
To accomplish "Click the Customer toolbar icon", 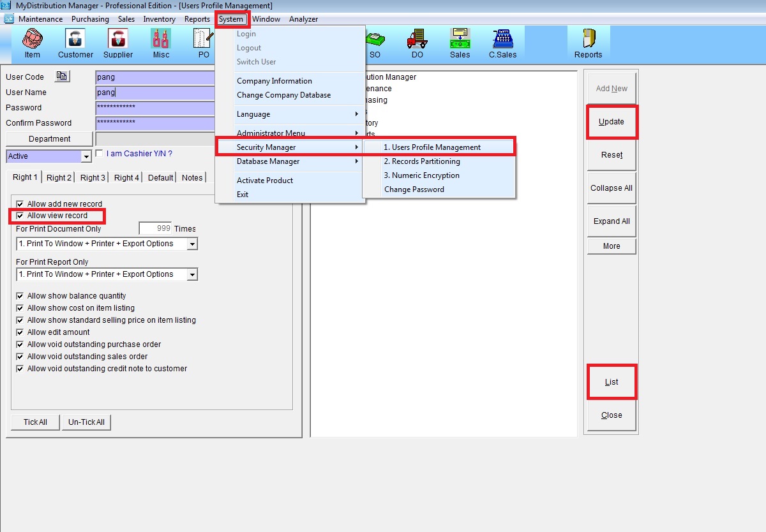I will pyautogui.click(x=75, y=43).
